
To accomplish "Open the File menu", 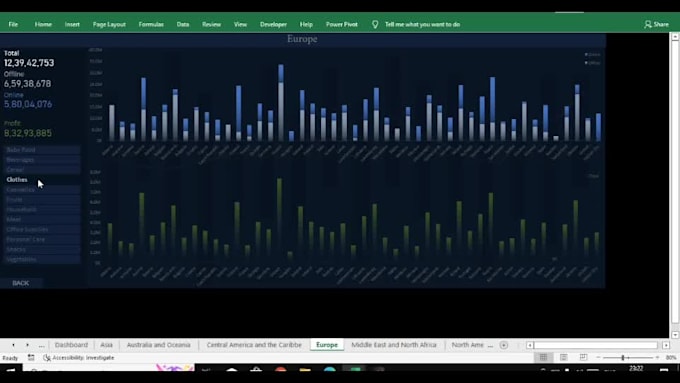I will pyautogui.click(x=13, y=24).
